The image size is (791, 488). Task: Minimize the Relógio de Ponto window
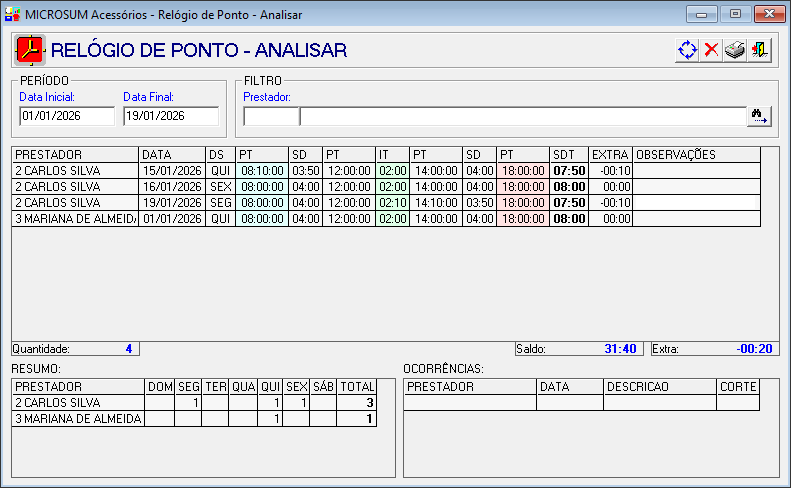point(701,14)
